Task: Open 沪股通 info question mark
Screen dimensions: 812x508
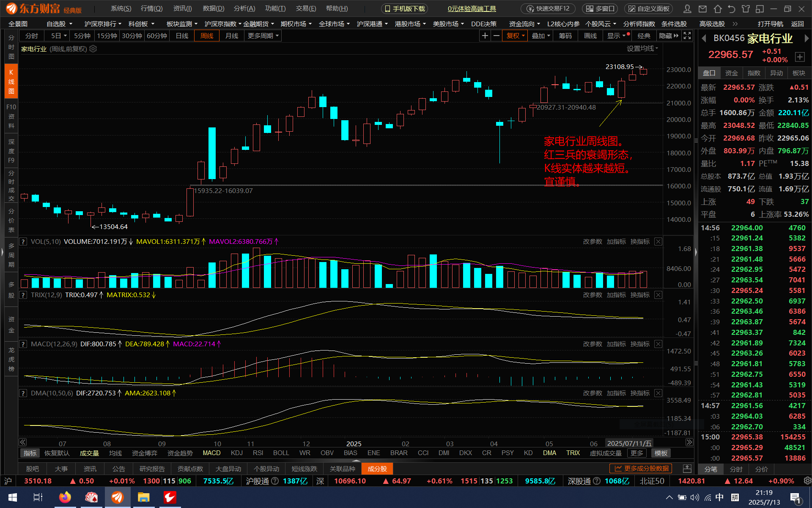Action: 275,481
